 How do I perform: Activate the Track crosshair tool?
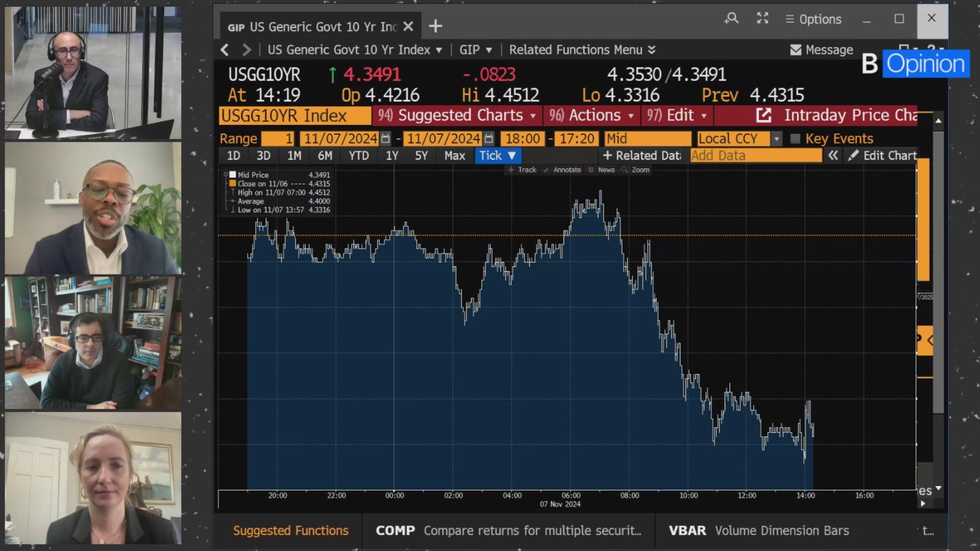click(522, 170)
